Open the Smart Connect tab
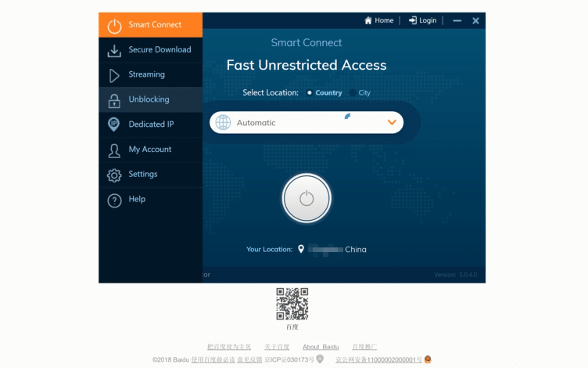Viewport: 588px width, 368px height. coord(151,25)
